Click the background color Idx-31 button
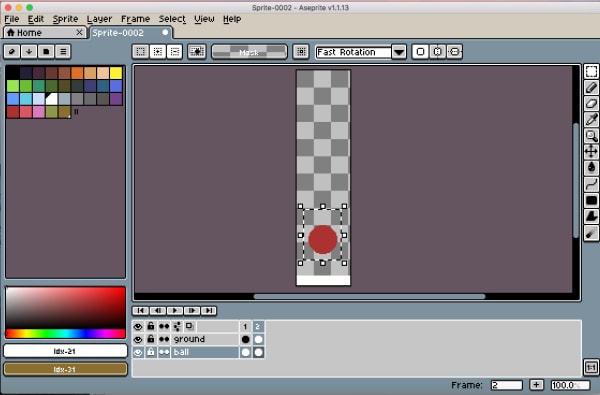Screen dimensions: 600x395 (65, 369)
